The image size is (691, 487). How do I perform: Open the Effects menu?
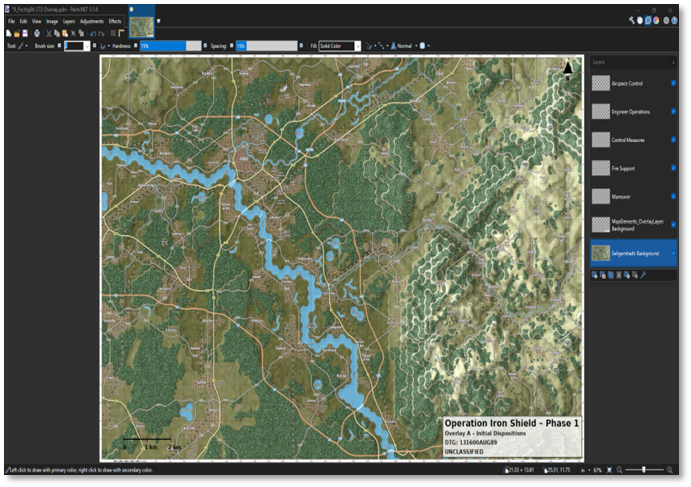click(x=115, y=20)
